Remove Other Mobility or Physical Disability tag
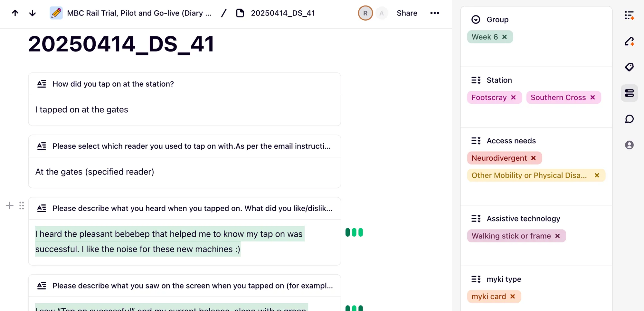 pos(597,175)
